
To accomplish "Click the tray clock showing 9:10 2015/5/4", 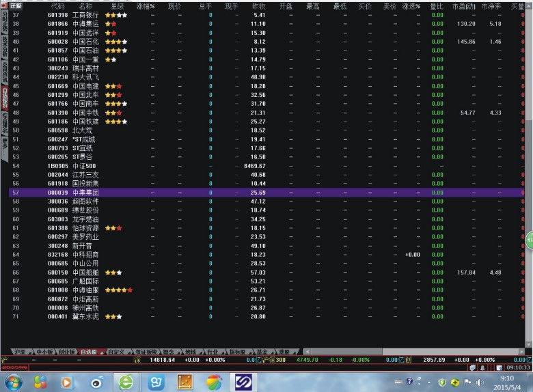I will (x=507, y=383).
